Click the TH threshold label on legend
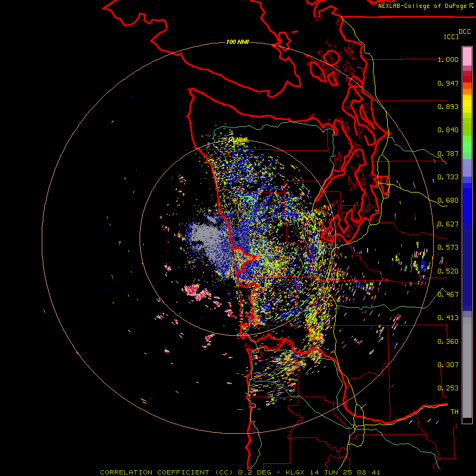 click(454, 412)
